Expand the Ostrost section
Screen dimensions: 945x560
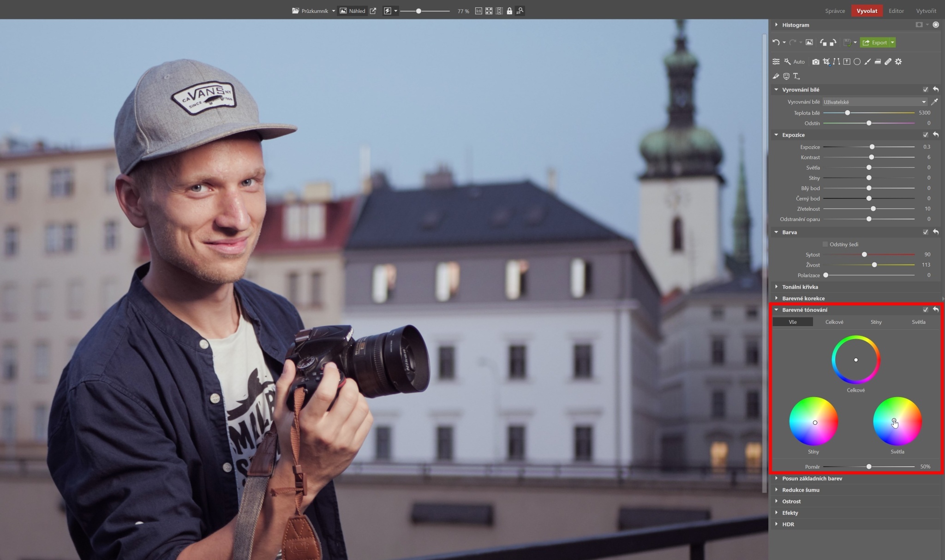[777, 501]
